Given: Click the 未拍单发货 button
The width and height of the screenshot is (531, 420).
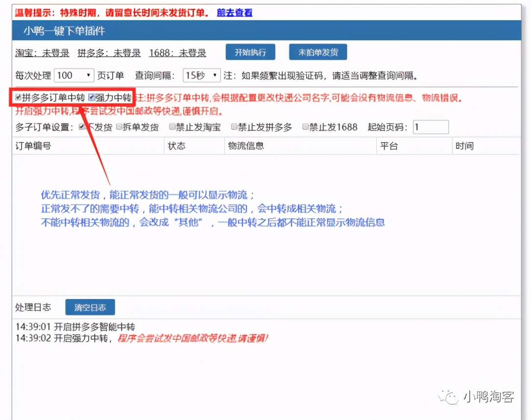Looking at the screenshot, I should click(x=317, y=52).
